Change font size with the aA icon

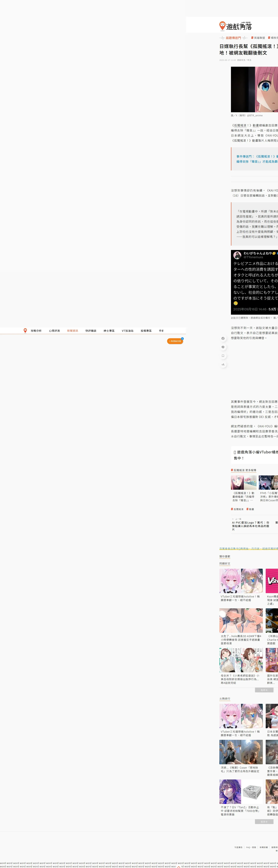[x=223, y=365]
